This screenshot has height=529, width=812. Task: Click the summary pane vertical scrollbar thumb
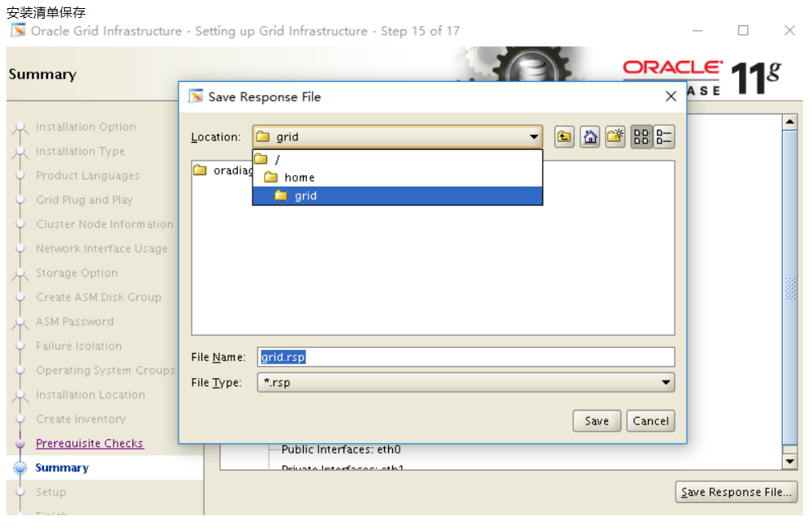tap(790, 287)
